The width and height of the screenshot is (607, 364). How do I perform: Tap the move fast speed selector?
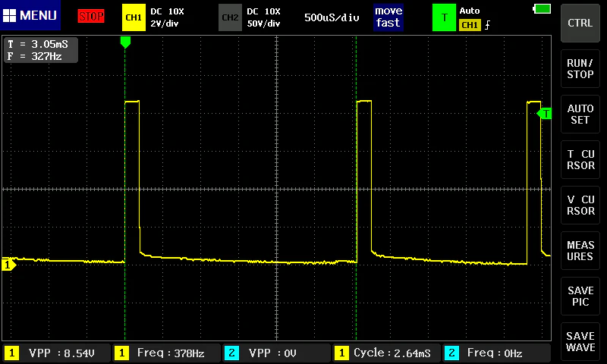point(388,17)
